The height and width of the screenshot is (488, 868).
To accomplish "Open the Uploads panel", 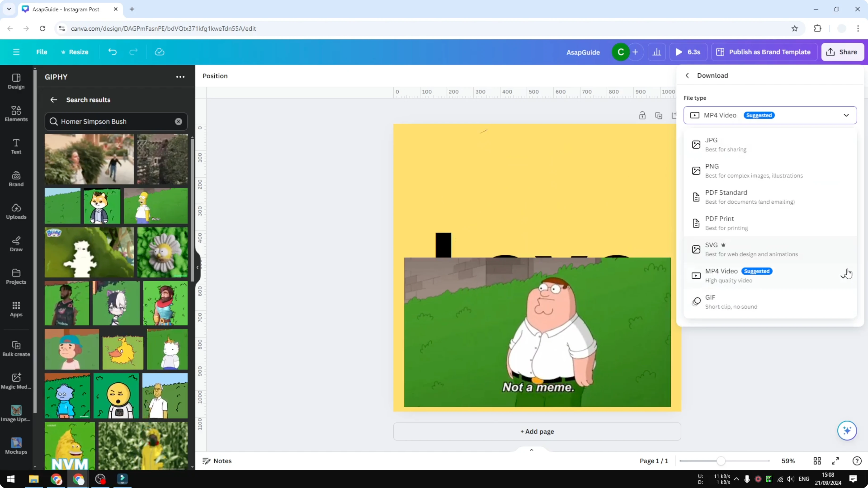I will [16, 211].
